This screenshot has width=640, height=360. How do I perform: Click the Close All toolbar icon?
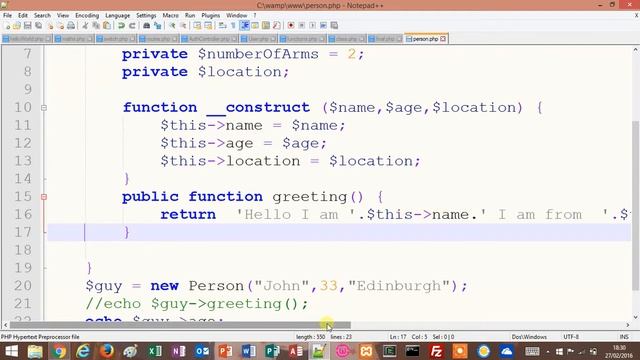[60, 25]
